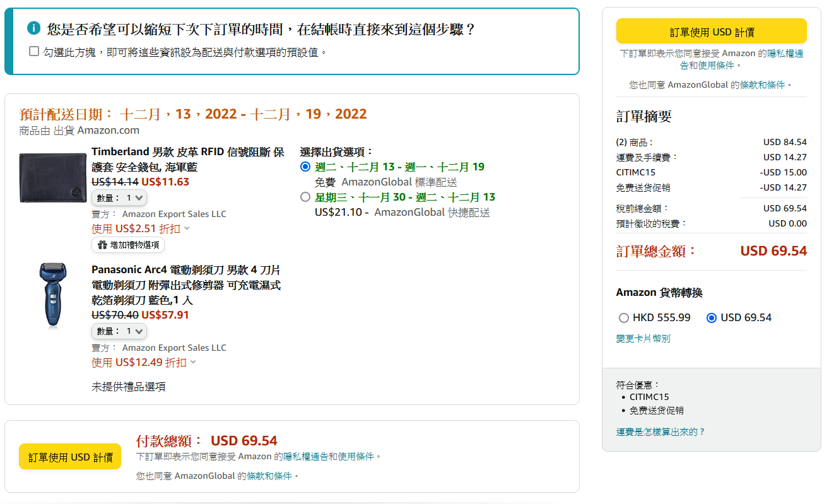834x504 pixels.
Task: Click the blue info icon in the notice banner
Action: coord(33,28)
